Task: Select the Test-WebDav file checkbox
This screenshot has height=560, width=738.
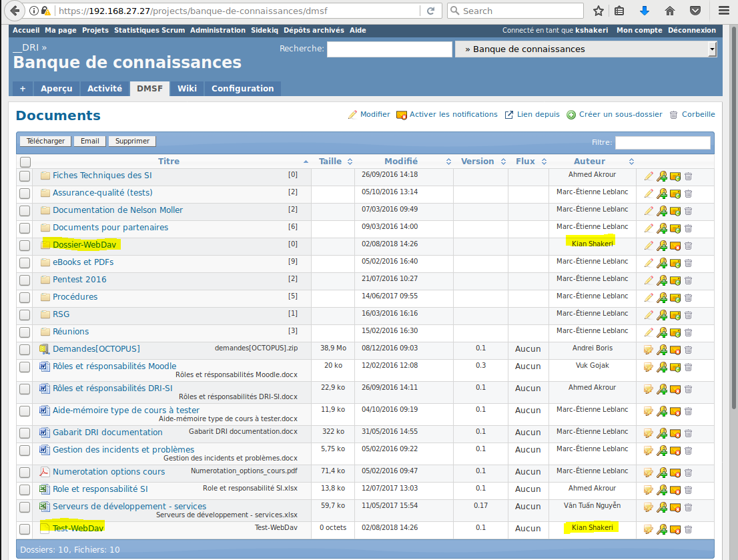Action: [x=25, y=529]
